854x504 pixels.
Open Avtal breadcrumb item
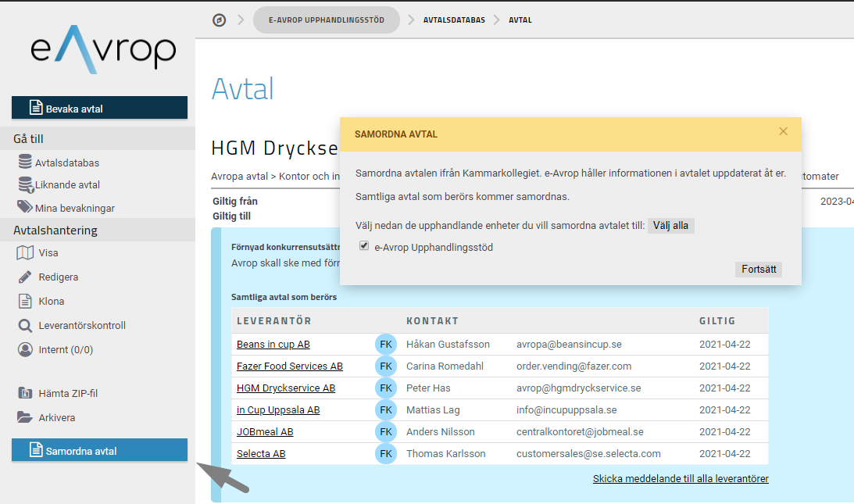tap(520, 20)
